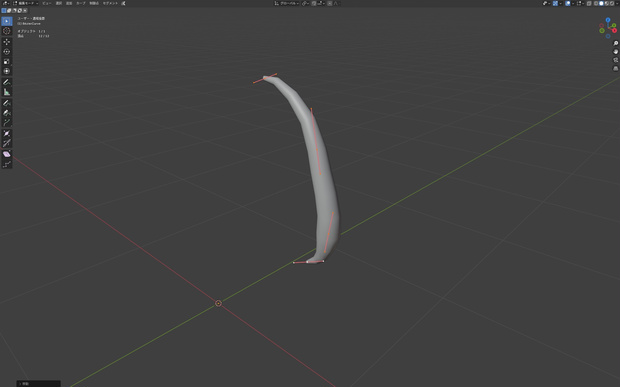Select the Measure tool
The height and width of the screenshot is (387, 620).
coord(7,92)
